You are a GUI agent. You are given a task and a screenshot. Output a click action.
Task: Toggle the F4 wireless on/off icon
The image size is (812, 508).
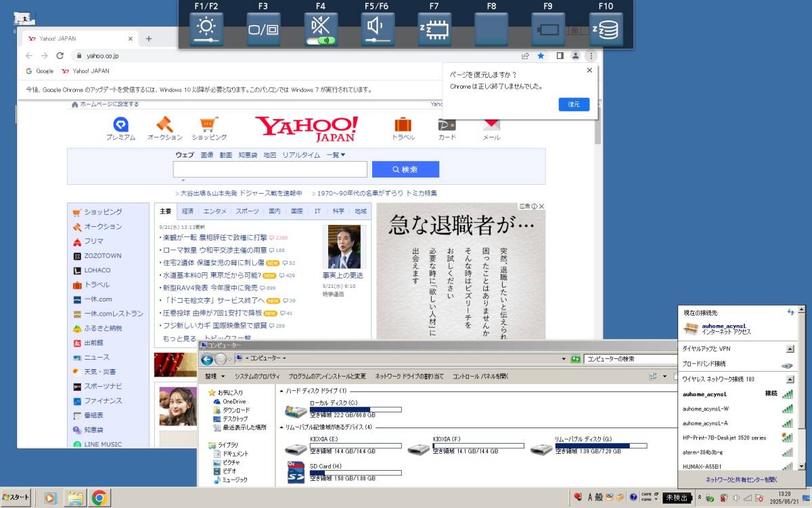(x=321, y=29)
